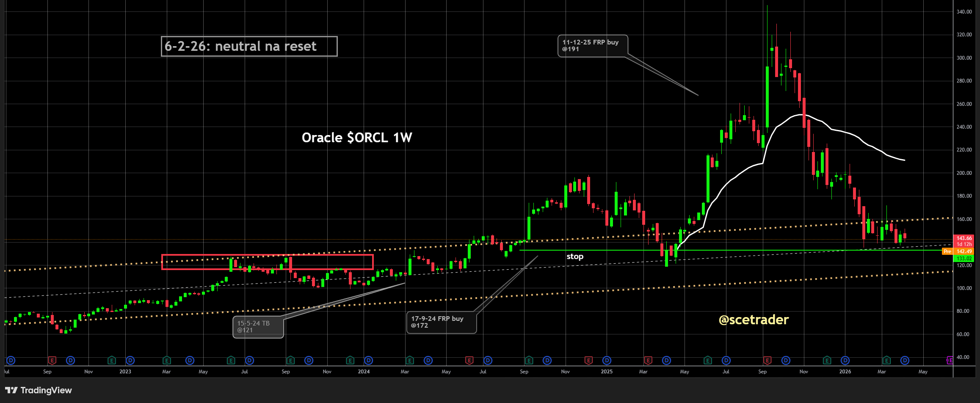
Task: Show the earnings marker at September 2024
Action: (529, 360)
